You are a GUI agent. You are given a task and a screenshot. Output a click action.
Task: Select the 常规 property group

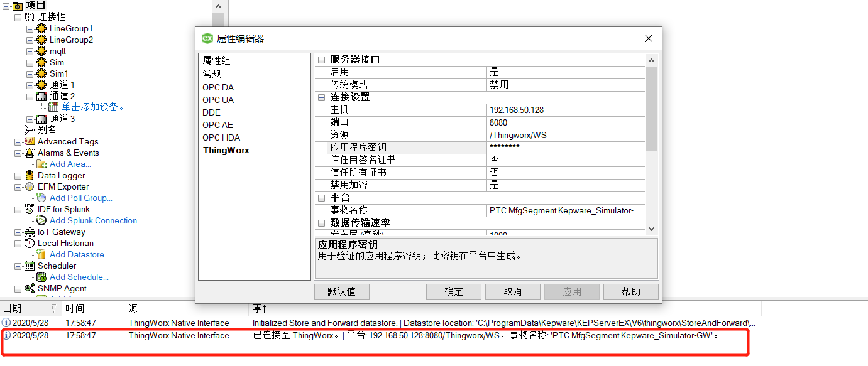(x=212, y=74)
